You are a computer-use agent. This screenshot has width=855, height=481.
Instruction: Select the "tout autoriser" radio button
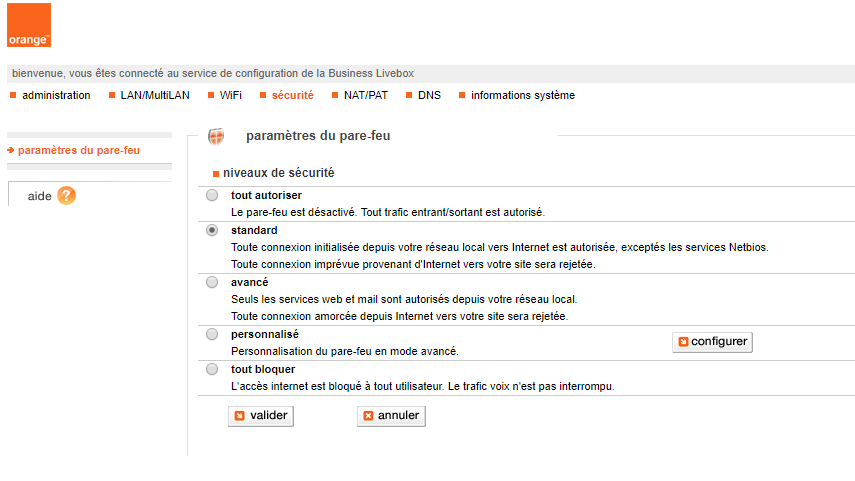click(x=212, y=196)
